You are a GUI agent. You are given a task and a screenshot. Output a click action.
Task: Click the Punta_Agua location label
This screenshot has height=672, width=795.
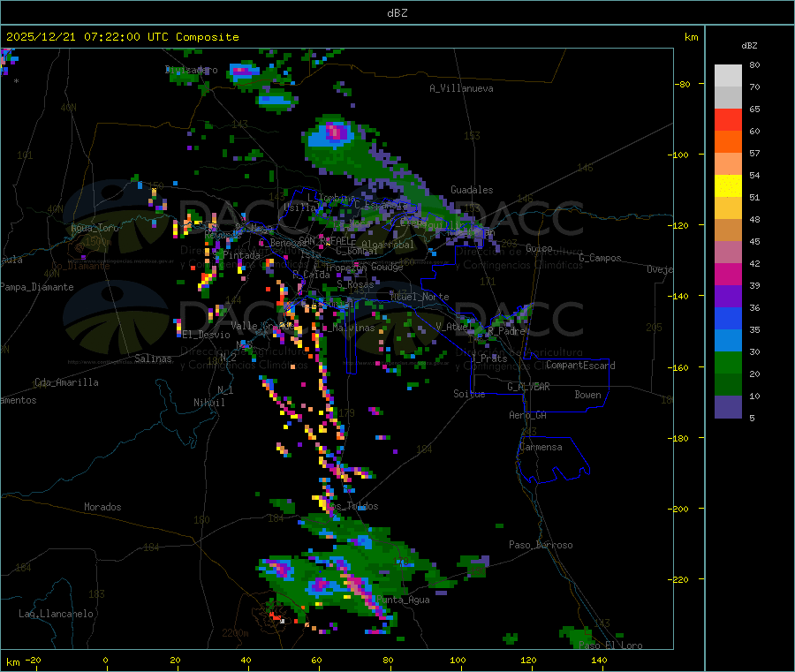tap(403, 600)
